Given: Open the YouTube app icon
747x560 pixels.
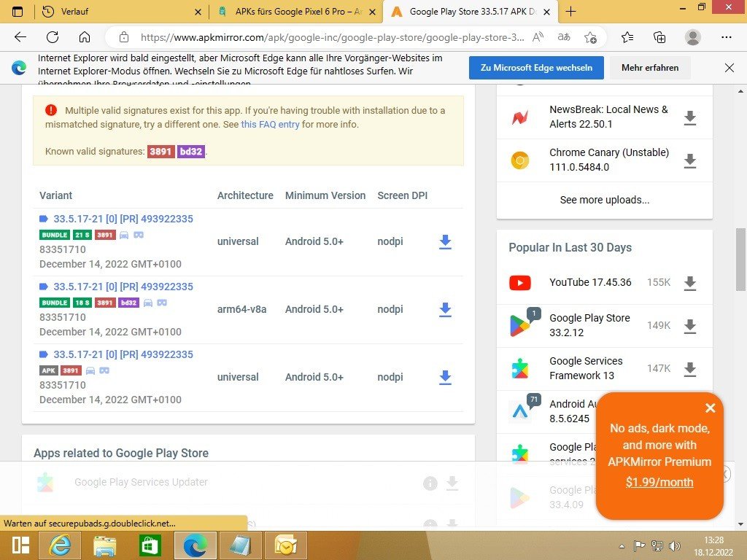Looking at the screenshot, I should click(519, 283).
